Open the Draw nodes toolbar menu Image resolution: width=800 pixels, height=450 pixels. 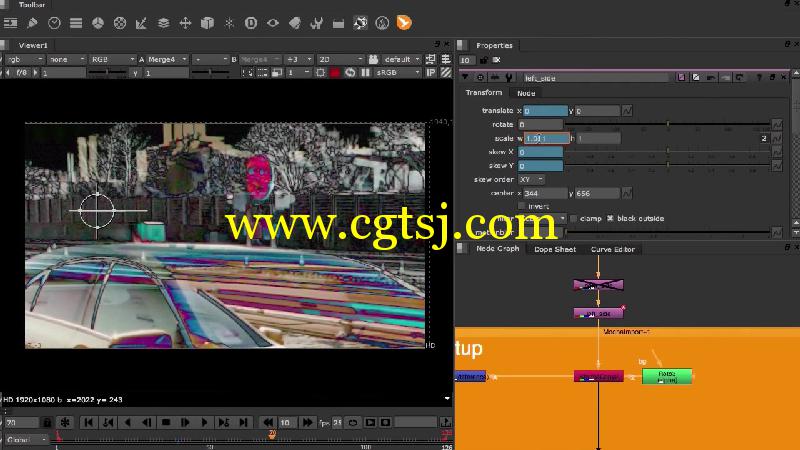[32, 23]
